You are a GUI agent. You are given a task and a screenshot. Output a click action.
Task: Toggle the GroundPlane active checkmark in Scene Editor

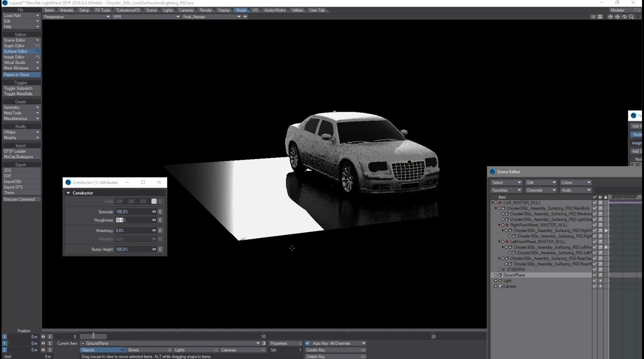(x=595, y=275)
